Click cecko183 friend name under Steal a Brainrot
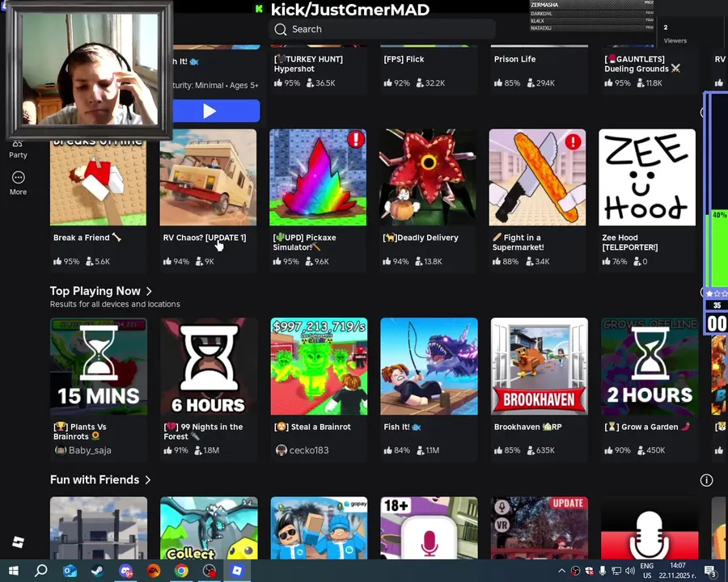The width and height of the screenshot is (728, 582). (x=309, y=450)
